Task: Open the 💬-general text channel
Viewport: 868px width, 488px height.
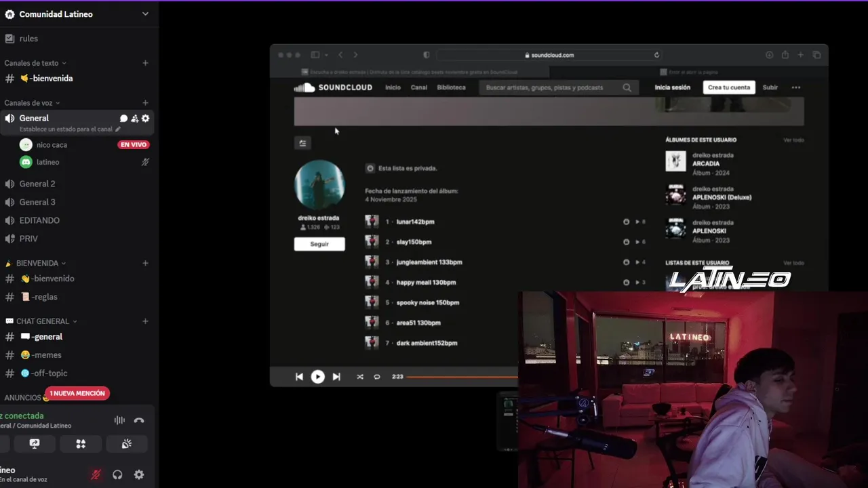Action: click(x=41, y=337)
